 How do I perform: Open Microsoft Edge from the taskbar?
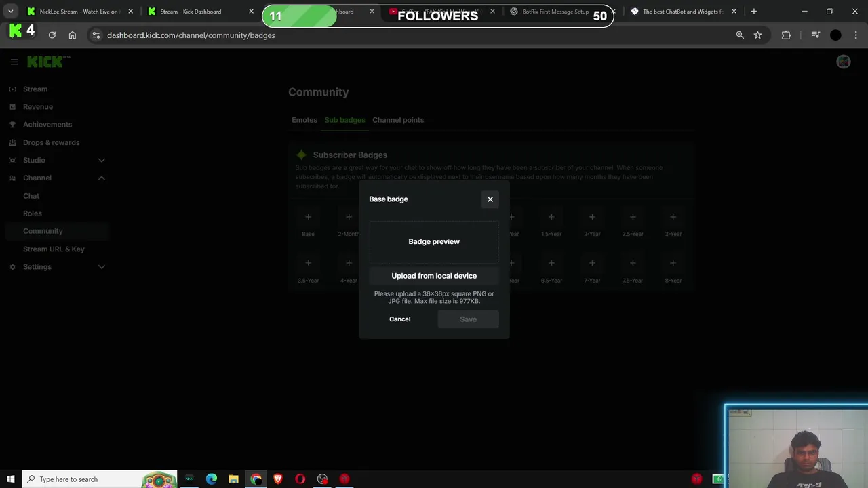click(212, 479)
